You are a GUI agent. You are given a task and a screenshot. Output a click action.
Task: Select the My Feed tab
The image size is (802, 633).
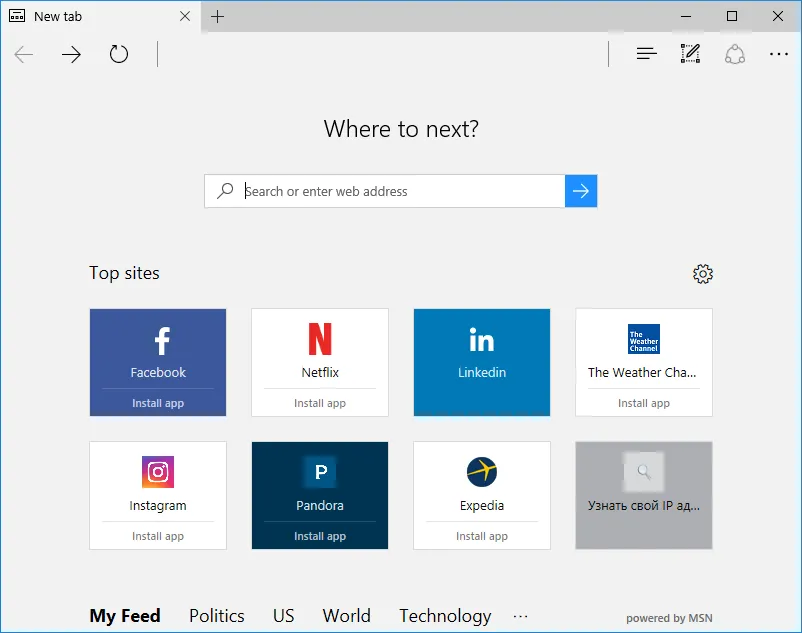click(x=125, y=616)
